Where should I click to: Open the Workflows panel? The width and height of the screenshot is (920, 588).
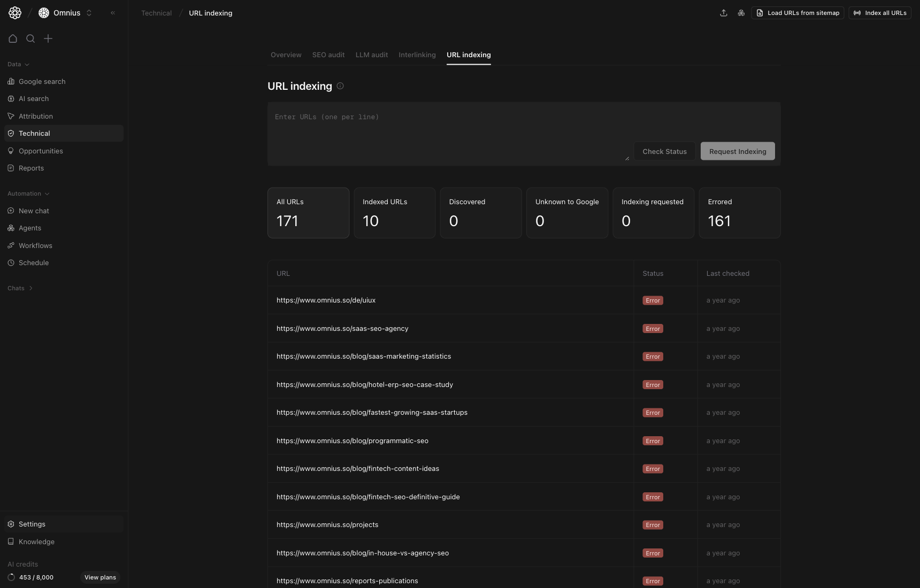(35, 245)
